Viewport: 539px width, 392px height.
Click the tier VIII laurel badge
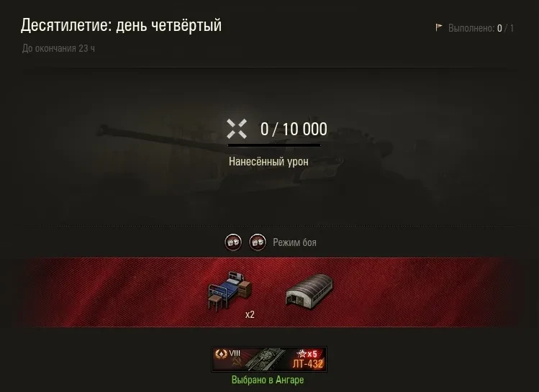[x=221, y=354]
